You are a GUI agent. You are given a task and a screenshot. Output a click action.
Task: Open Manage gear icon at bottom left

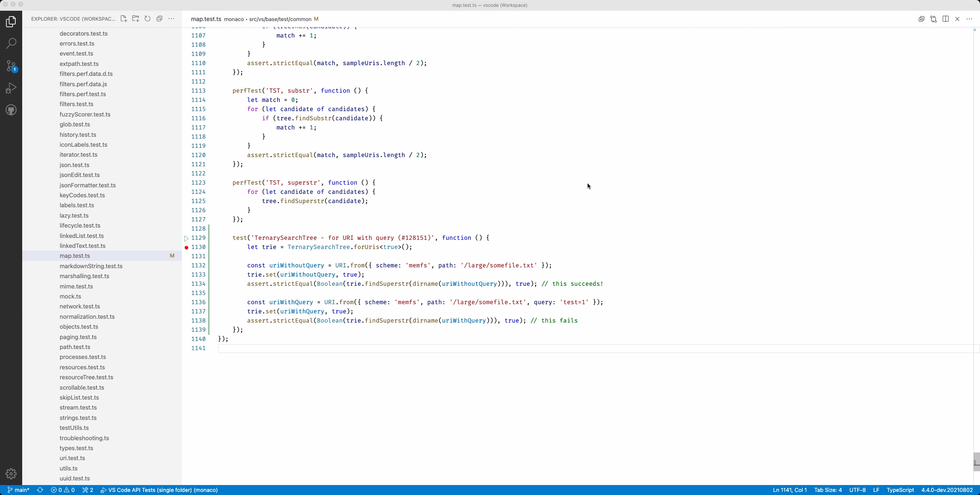coord(11,474)
